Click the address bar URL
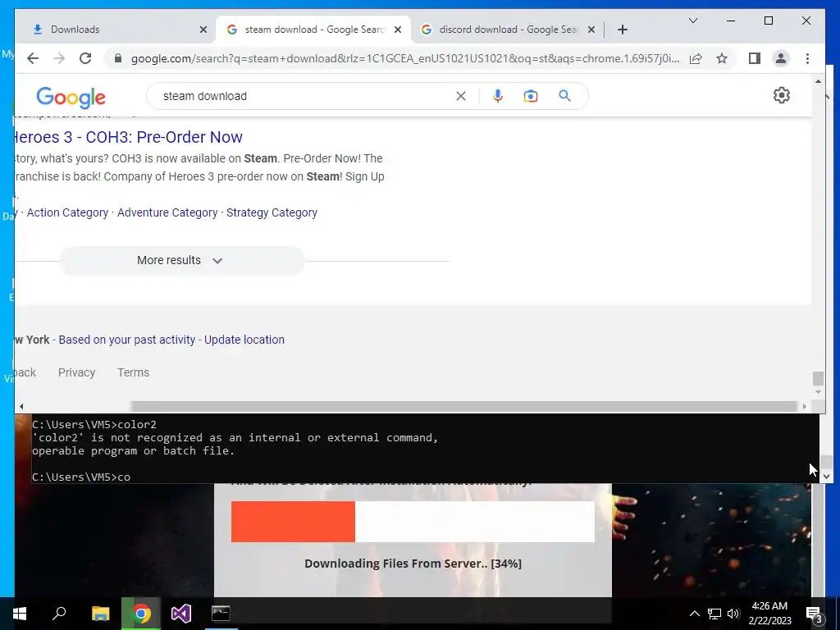This screenshot has width=840, height=630. pyautogui.click(x=405, y=58)
